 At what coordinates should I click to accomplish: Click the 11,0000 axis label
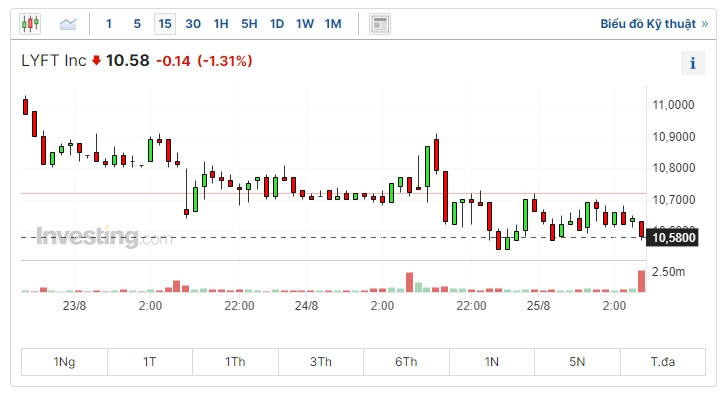(673, 105)
